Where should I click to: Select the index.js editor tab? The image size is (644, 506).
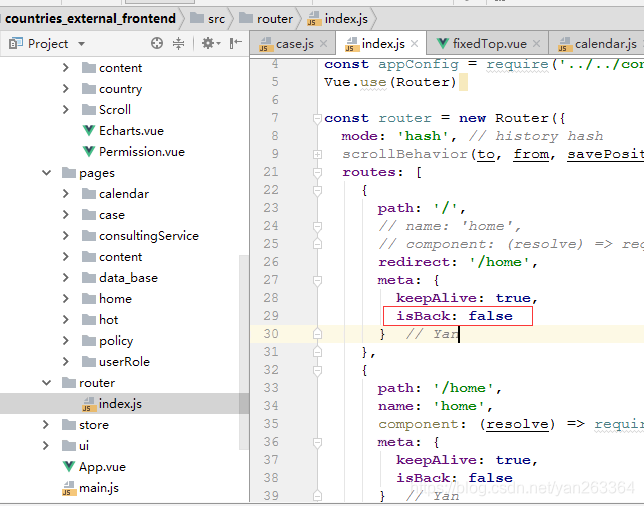pyautogui.click(x=381, y=44)
